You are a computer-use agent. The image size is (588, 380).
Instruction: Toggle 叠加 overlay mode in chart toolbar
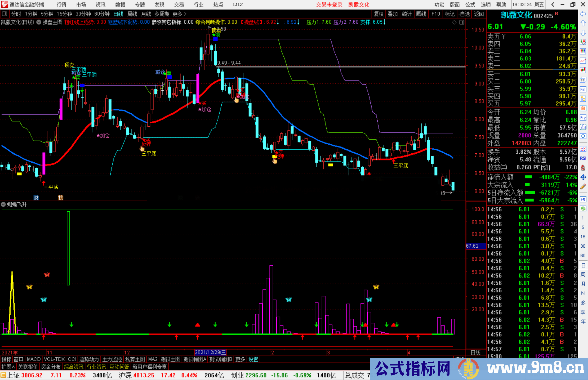393,14
